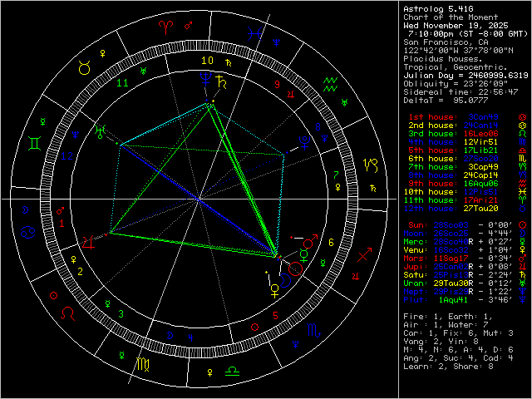
Task: Click Cancer glyph ending the 1st house row
Action: click(522, 117)
